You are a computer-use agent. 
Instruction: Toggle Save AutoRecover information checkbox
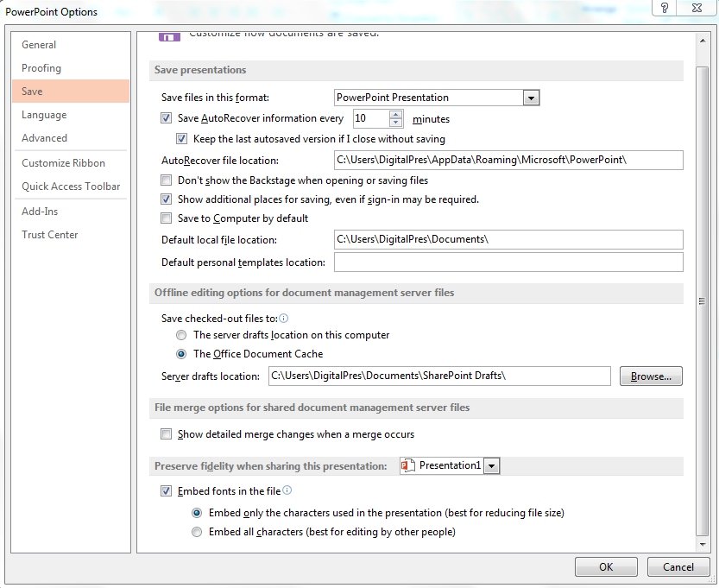tap(167, 119)
